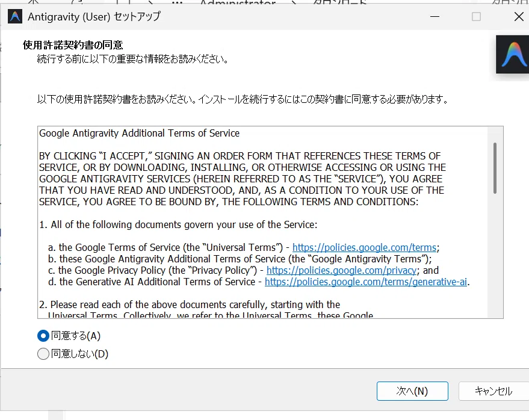This screenshot has width=529, height=420.
Task: Click the 次へ(N) button
Action: (x=412, y=391)
